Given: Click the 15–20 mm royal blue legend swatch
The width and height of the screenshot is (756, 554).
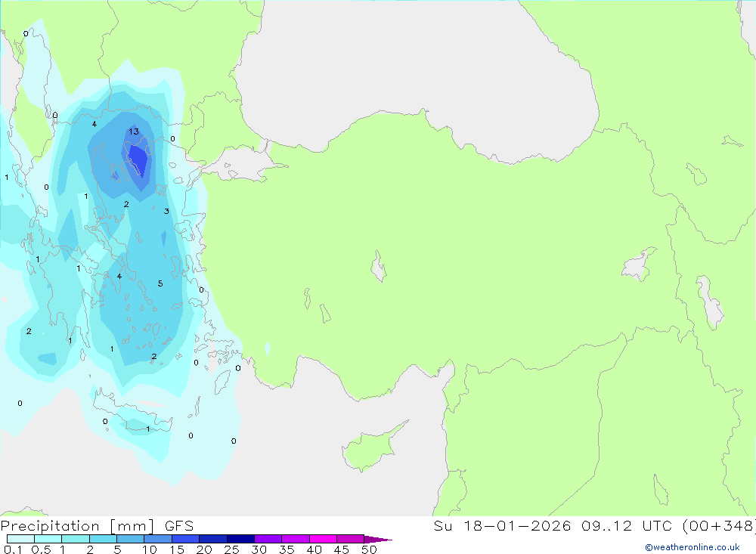Looking at the screenshot, I should coord(186,539).
